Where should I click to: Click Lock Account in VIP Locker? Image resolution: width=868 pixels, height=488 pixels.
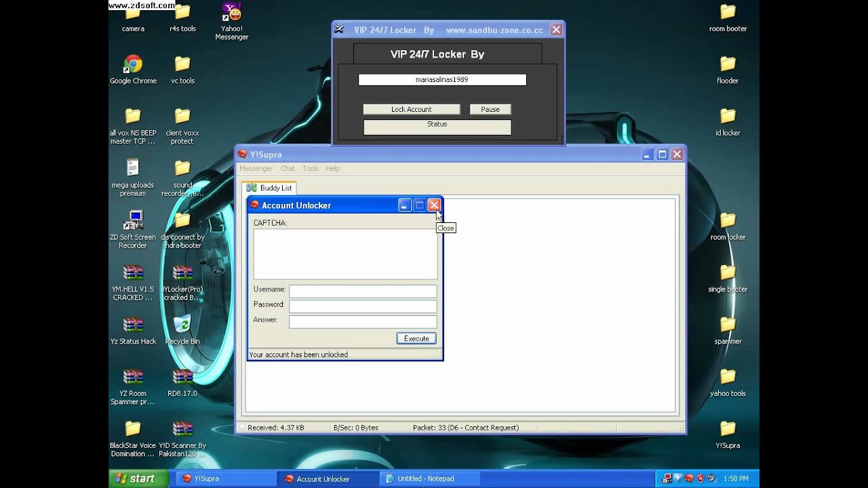point(412,109)
